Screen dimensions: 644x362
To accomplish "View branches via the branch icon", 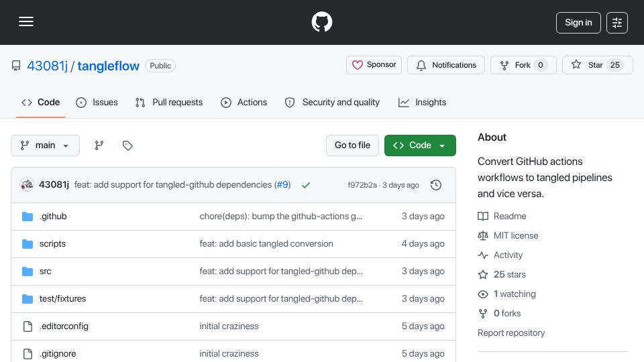I will (99, 145).
